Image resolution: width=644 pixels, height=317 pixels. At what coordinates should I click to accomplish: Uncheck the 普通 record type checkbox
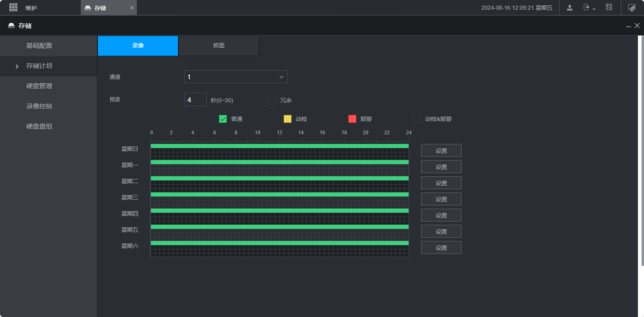click(223, 119)
